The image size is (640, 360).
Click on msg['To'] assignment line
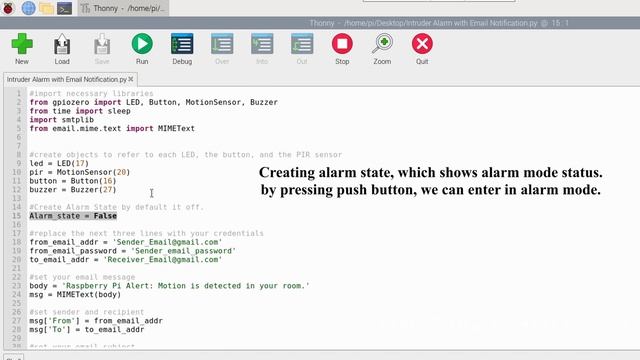click(x=87, y=330)
